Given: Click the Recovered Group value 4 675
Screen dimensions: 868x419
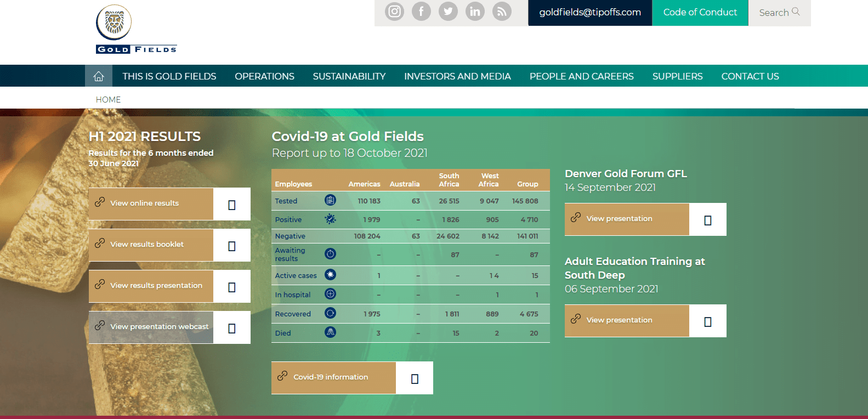Looking at the screenshot, I should pos(529,314).
